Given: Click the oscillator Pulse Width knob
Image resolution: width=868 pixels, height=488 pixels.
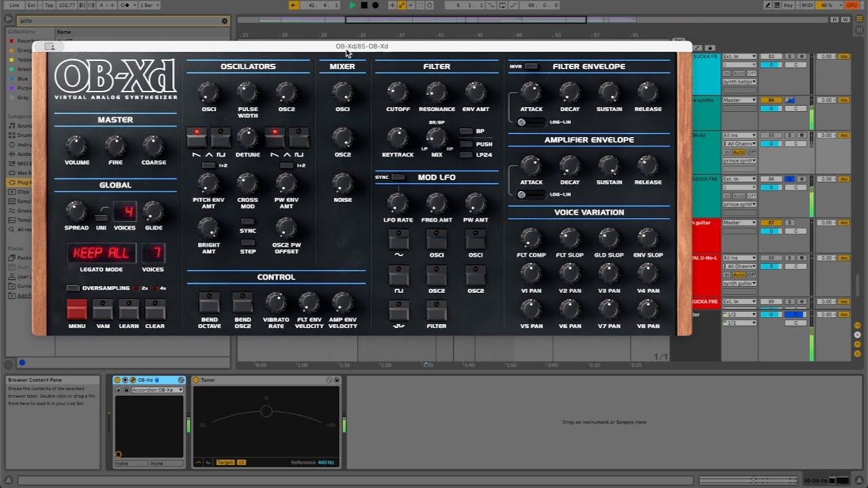Looking at the screenshot, I should [248, 92].
